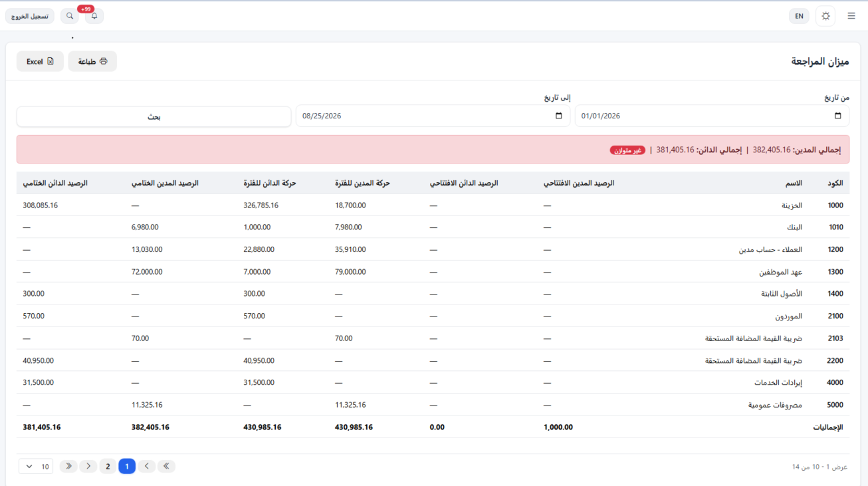Viewport: 868px width, 486px height.
Task: Click the بحث search button
Action: [x=154, y=116]
